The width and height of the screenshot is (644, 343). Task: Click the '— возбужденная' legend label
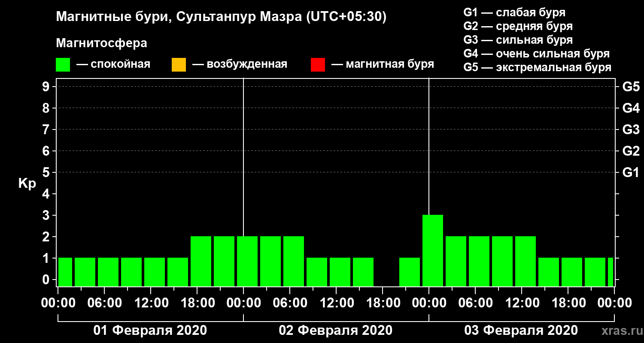240,65
